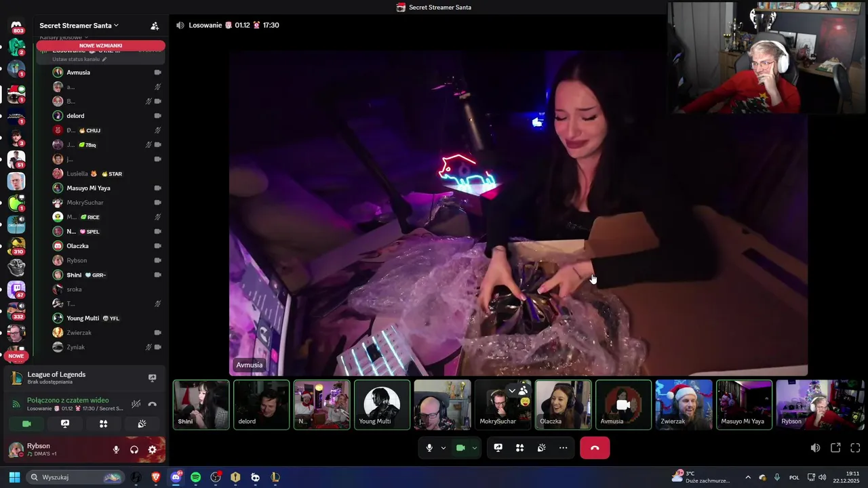This screenshot has width=868, height=488.
Task: Click the Losowanie channel title in header
Action: (233, 25)
